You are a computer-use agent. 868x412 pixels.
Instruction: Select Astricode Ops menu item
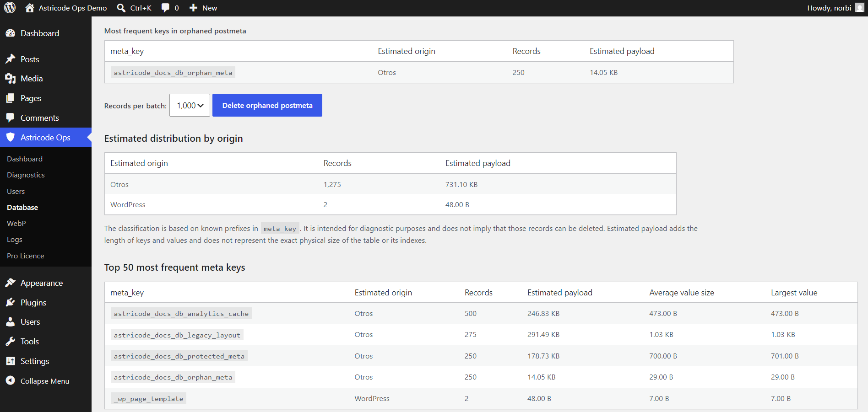pyautogui.click(x=45, y=137)
